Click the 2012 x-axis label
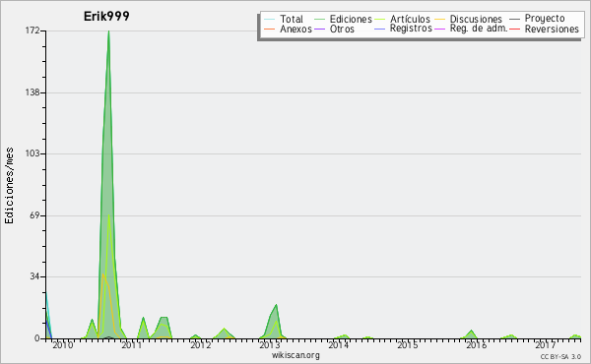 (x=201, y=344)
